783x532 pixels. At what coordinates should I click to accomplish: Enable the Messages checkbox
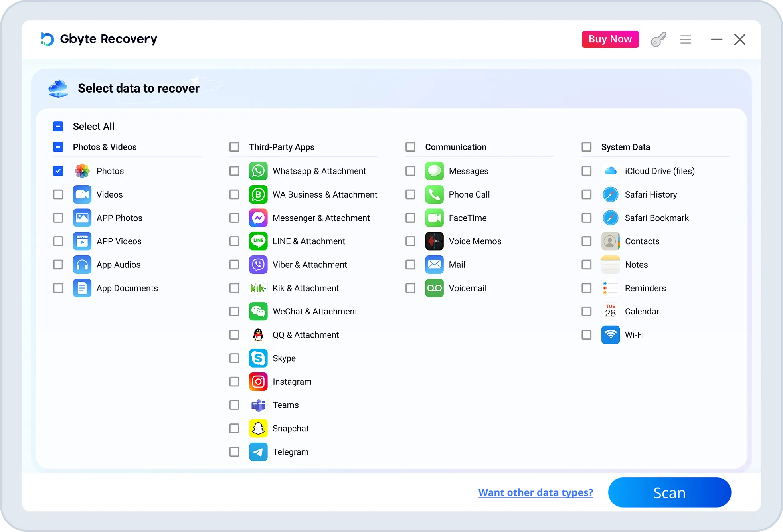coord(410,171)
